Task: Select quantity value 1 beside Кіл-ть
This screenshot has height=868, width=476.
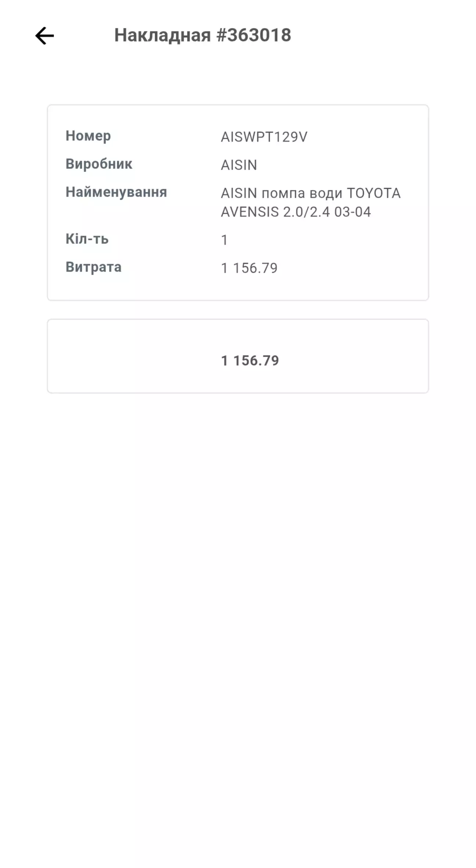Action: coord(224,240)
